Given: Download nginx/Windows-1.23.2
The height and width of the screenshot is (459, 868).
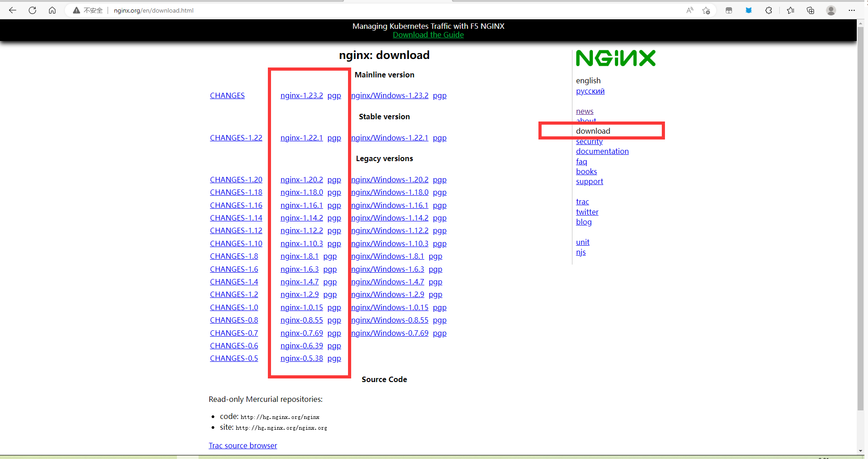Looking at the screenshot, I should (x=390, y=95).
